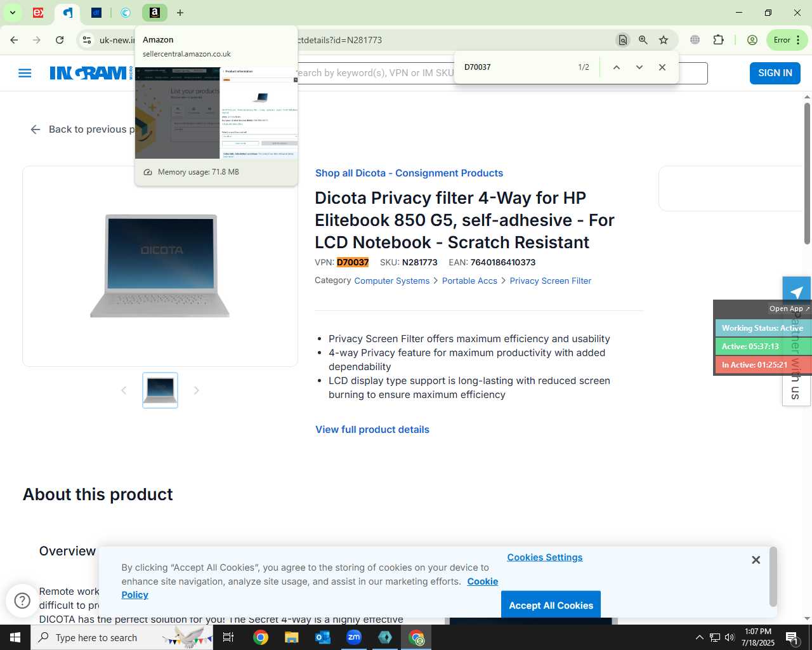Click the find-in-page icon in address bar
The width and height of the screenshot is (812, 650).
pyautogui.click(x=623, y=40)
